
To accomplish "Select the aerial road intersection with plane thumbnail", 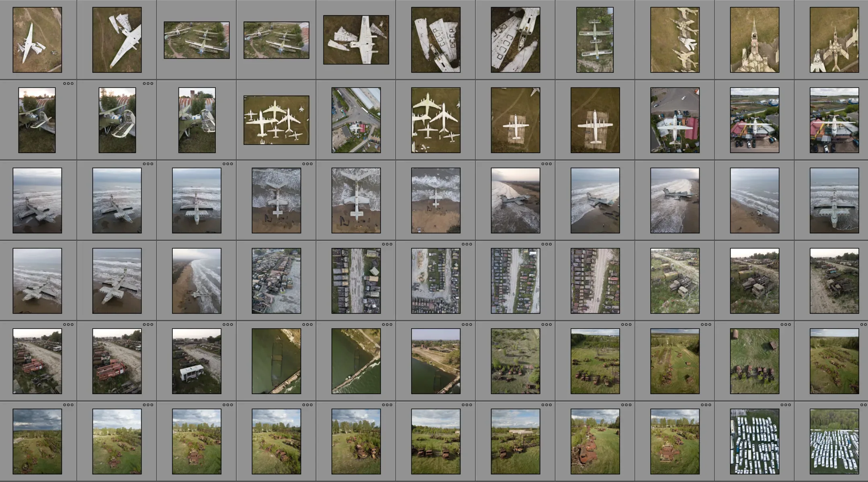I will (x=356, y=120).
